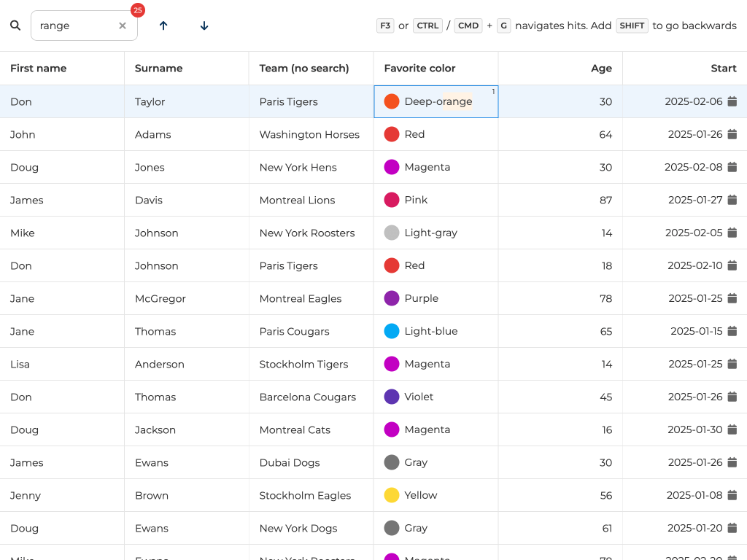Viewport: 747px width, 560px height.
Task: Go to previous search hit arrow
Action: [x=163, y=26]
